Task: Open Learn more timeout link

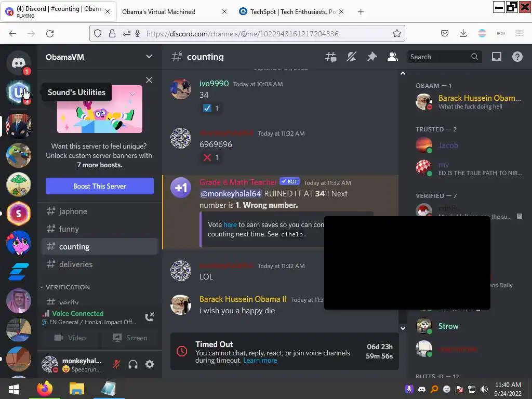Action: [x=260, y=361]
